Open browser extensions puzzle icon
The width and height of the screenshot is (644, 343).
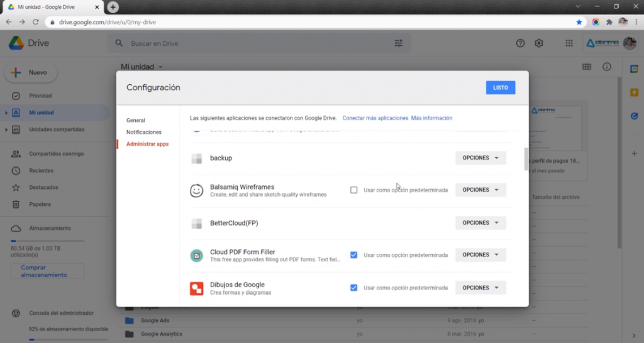[x=609, y=22]
